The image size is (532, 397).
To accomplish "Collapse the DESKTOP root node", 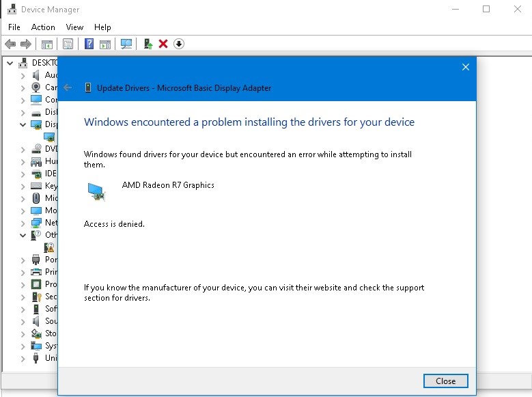I will click(10, 63).
